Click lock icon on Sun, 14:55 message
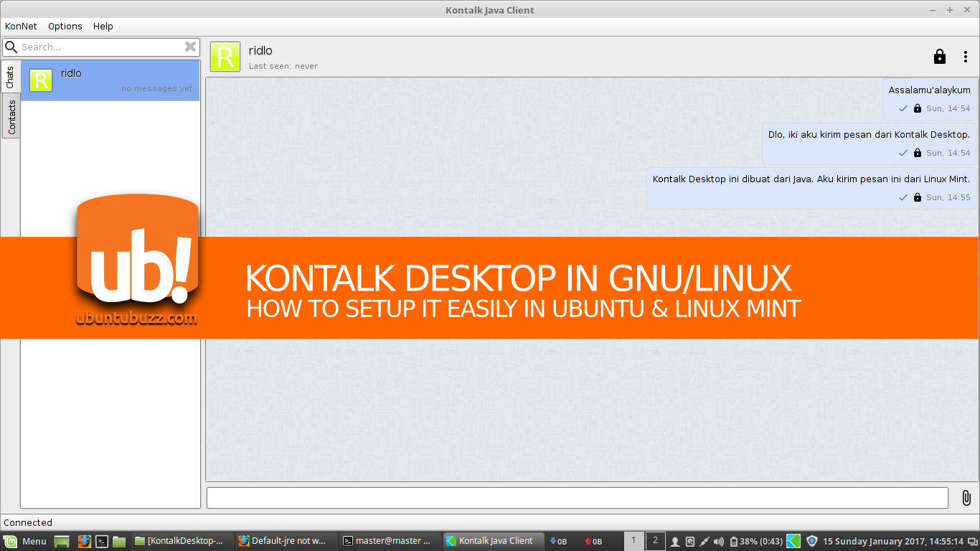Screen dimensions: 980x551 pos(917,197)
